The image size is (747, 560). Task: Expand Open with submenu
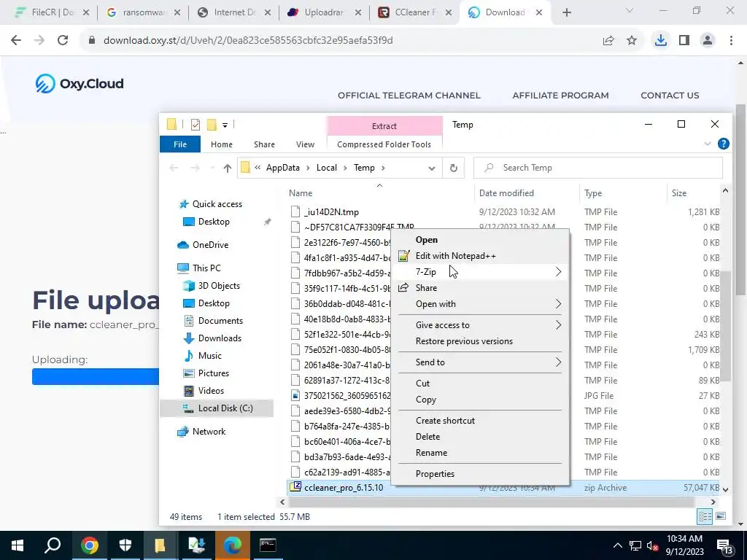[480, 304]
